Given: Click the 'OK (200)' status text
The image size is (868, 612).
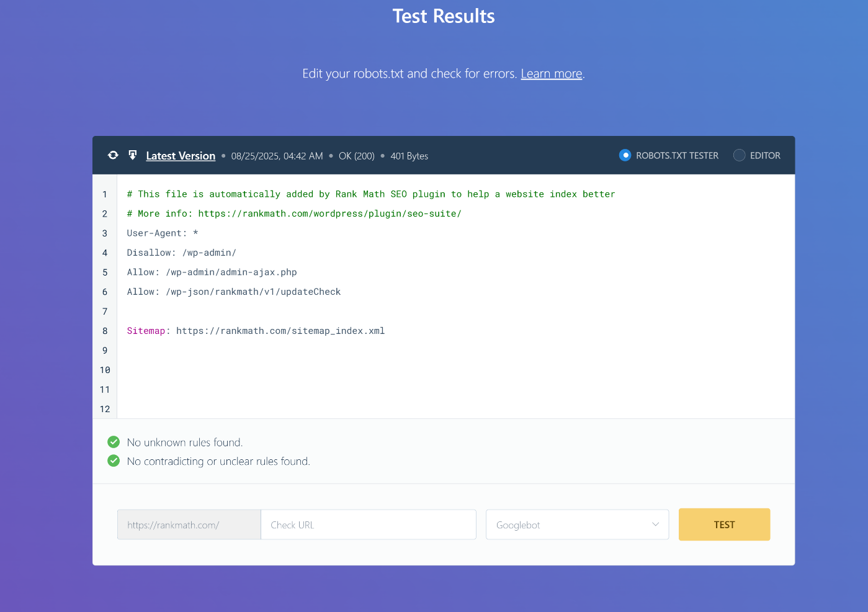Looking at the screenshot, I should click(x=357, y=156).
